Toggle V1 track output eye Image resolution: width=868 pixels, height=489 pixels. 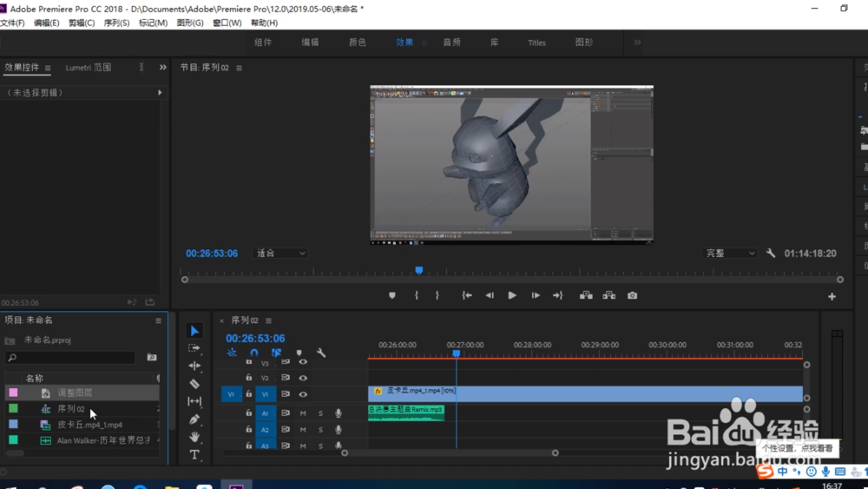(x=303, y=394)
